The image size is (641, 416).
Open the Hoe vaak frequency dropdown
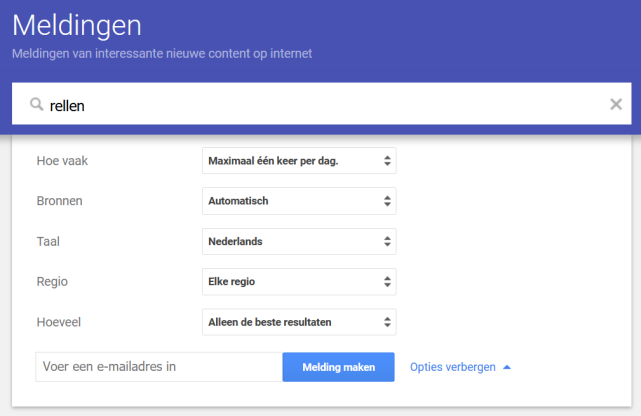(298, 161)
